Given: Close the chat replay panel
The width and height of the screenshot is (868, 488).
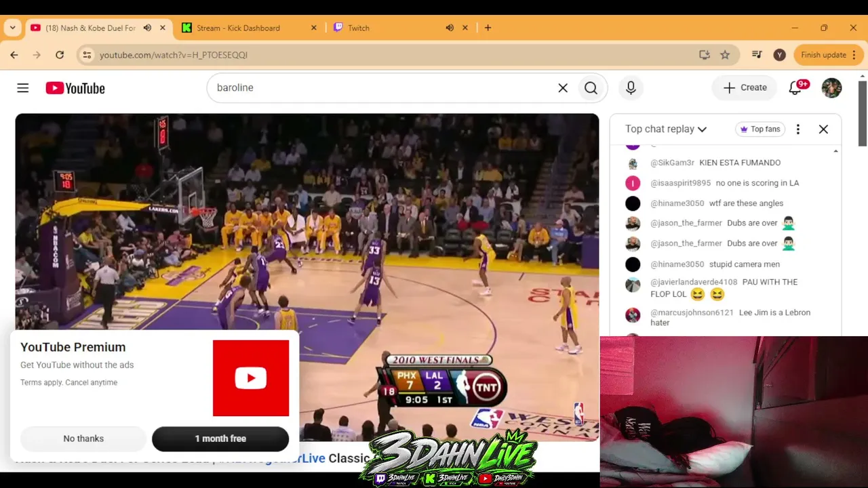Looking at the screenshot, I should pyautogui.click(x=823, y=129).
